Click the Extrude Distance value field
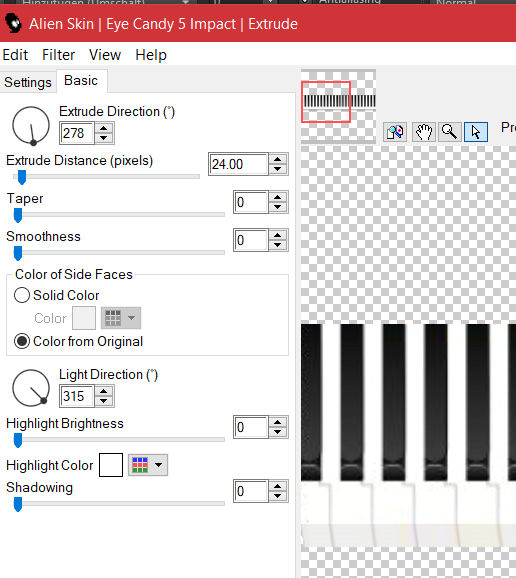Viewport: 516px width, 578px height. pyautogui.click(x=238, y=164)
